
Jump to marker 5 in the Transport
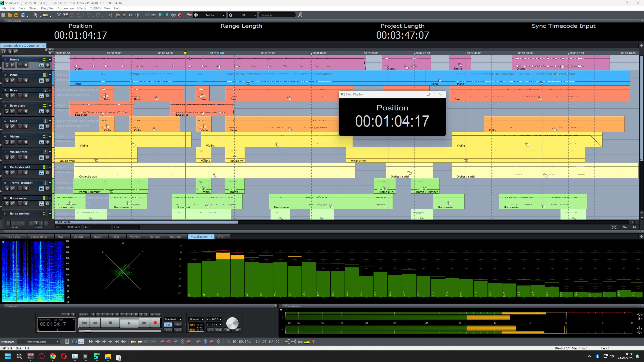[112, 315]
